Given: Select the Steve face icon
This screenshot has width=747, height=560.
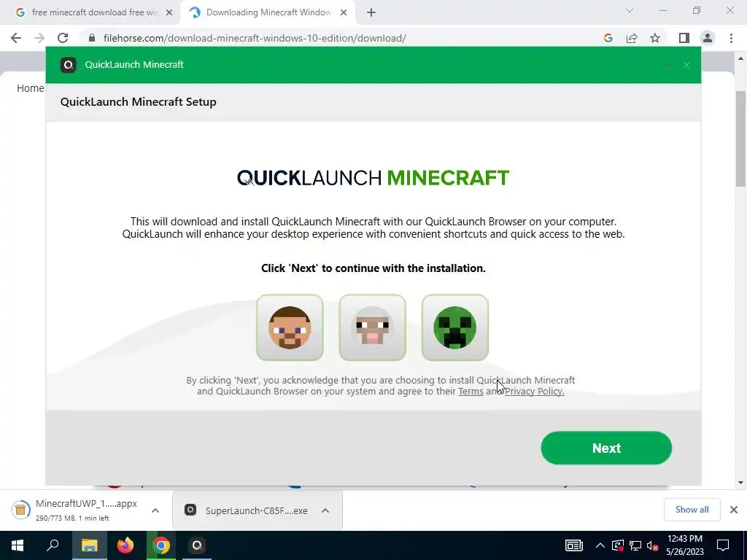Looking at the screenshot, I should [x=290, y=327].
